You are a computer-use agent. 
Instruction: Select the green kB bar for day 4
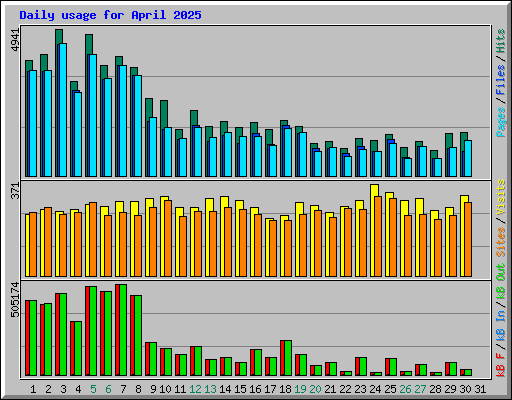78,349
